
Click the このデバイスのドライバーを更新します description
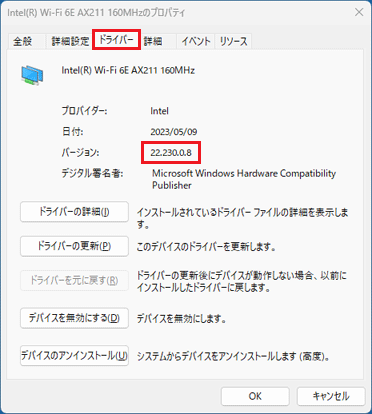tap(206, 247)
